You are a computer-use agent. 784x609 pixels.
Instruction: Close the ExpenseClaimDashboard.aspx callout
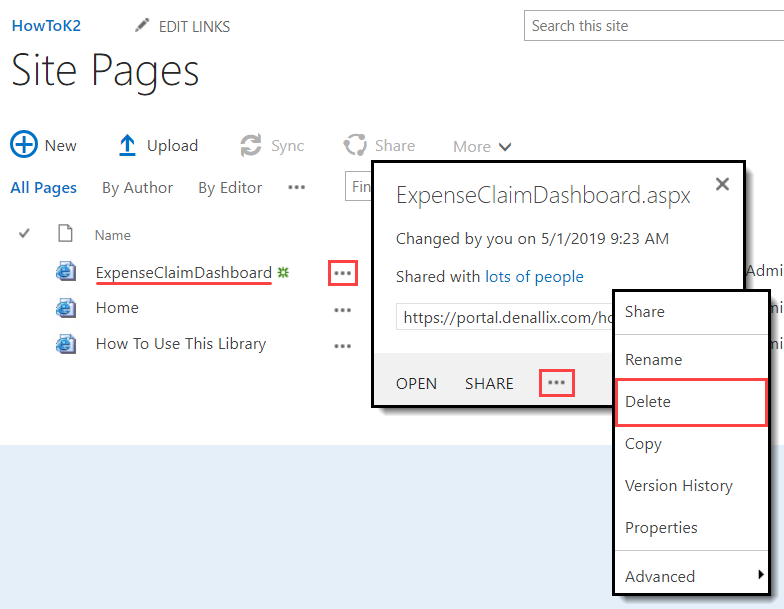coord(722,184)
